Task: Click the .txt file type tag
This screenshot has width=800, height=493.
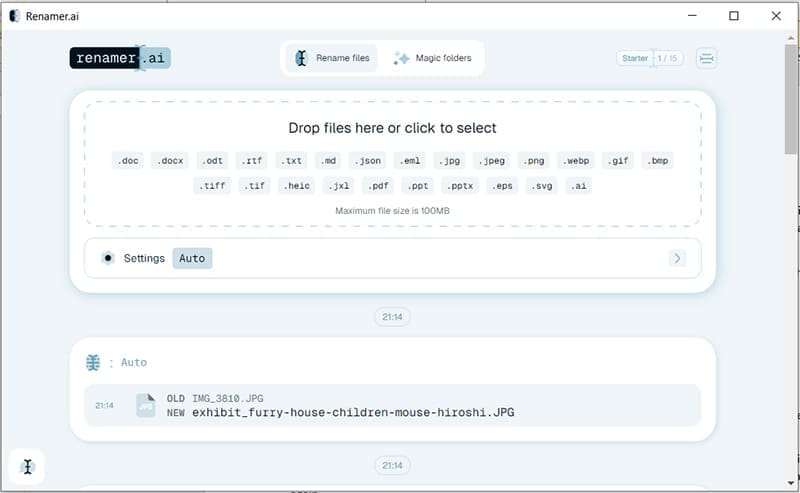Action: (x=291, y=161)
